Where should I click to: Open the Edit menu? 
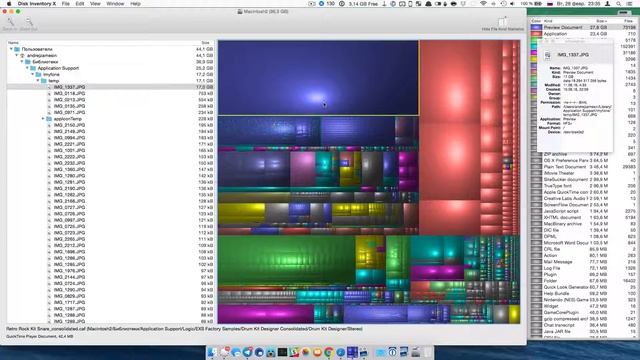coord(80,4)
